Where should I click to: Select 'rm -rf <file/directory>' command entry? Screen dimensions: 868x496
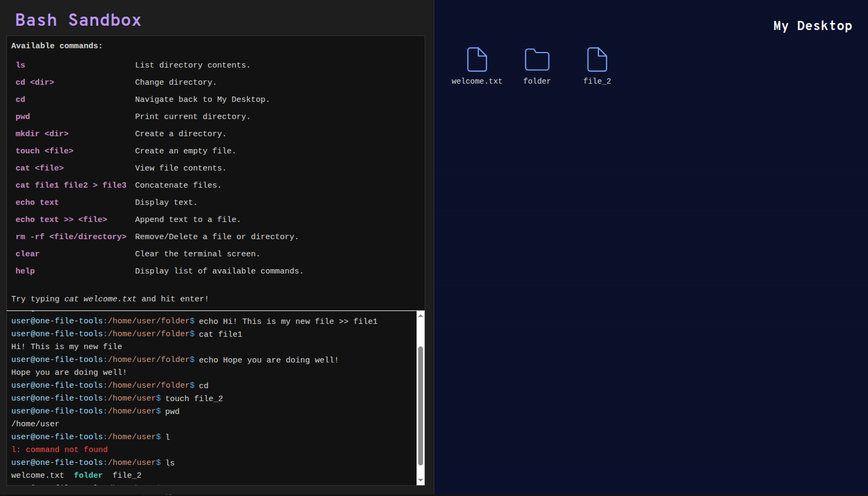point(71,236)
